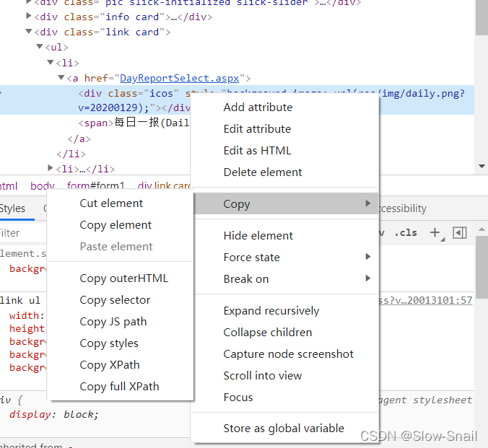Select Collapse children
Image resolution: width=488 pixels, height=448 pixels.
[284, 333]
